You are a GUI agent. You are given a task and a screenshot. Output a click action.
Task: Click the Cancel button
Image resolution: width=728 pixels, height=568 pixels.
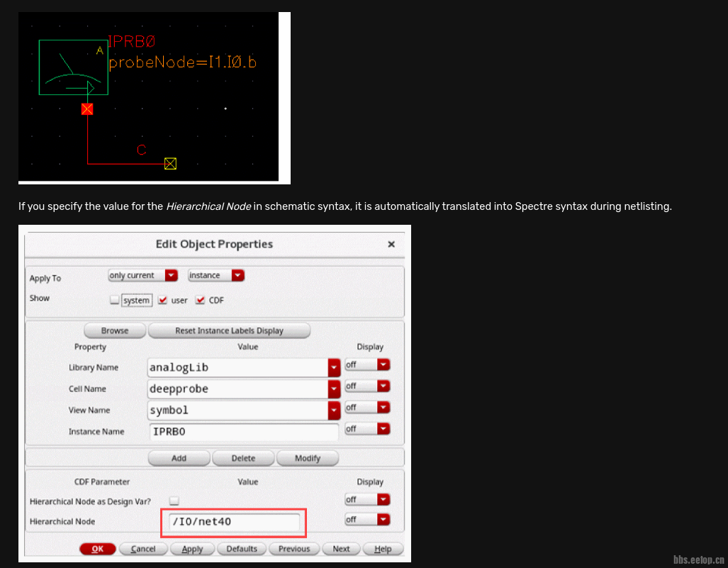coord(143,549)
